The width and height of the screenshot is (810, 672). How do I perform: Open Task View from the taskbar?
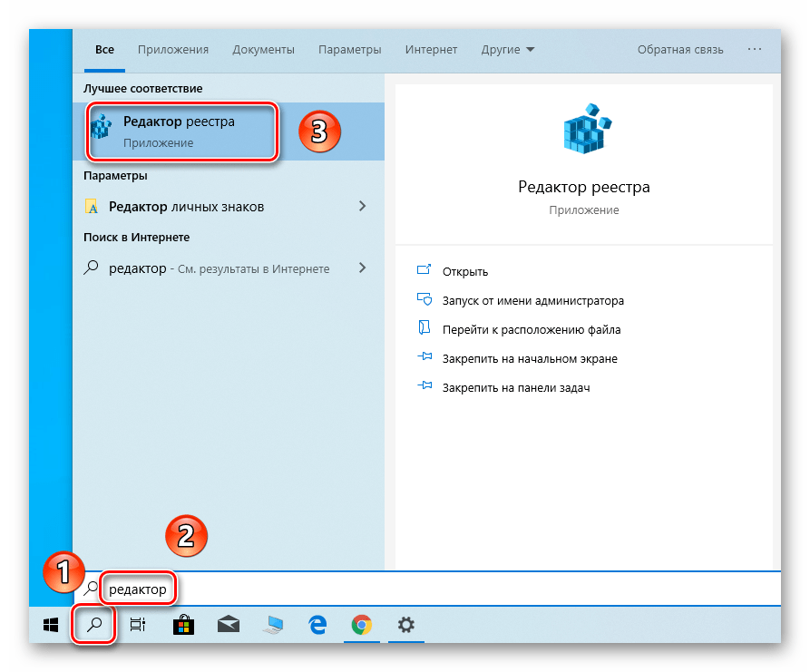pos(138,624)
